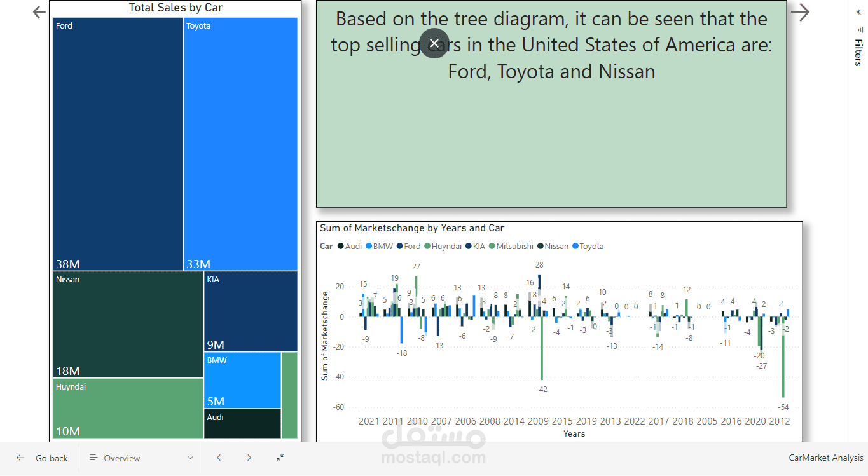This screenshot has width=868, height=476.
Task: Go to previous slide with left arrow
Action: [x=39, y=12]
